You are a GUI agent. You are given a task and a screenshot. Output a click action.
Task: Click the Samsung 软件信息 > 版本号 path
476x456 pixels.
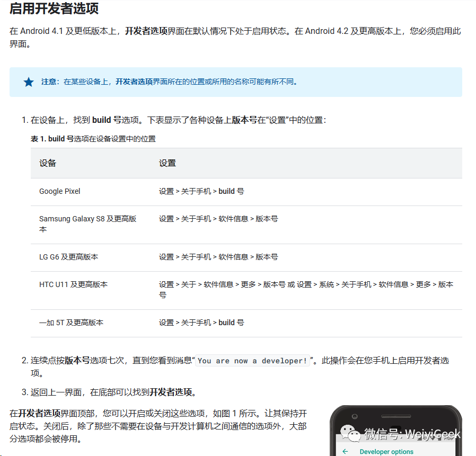[x=218, y=219]
